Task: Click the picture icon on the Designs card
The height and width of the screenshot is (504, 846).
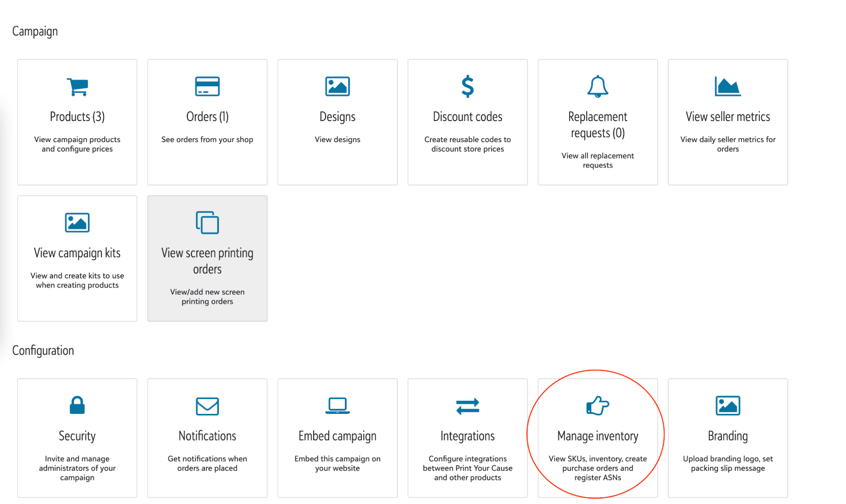Action: pos(337,86)
